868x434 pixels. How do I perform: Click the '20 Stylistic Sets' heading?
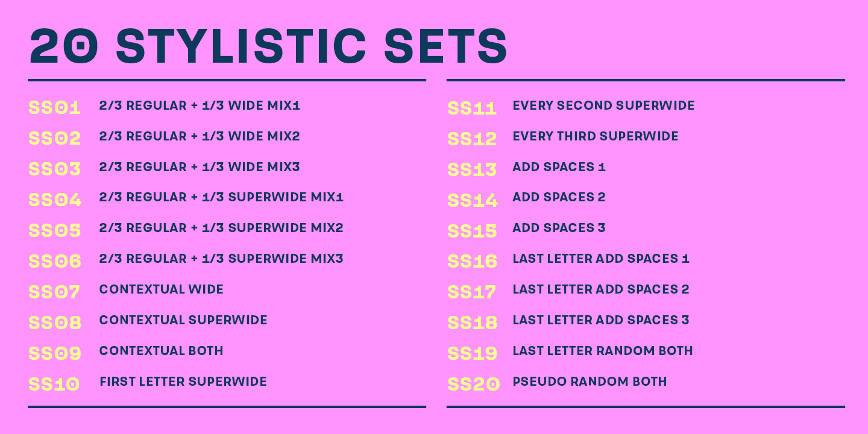coord(269,46)
